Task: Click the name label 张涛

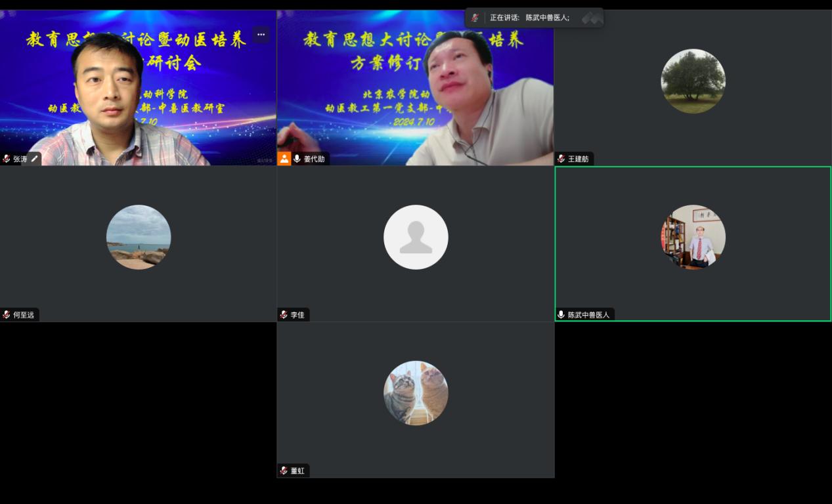Action: [x=20, y=159]
